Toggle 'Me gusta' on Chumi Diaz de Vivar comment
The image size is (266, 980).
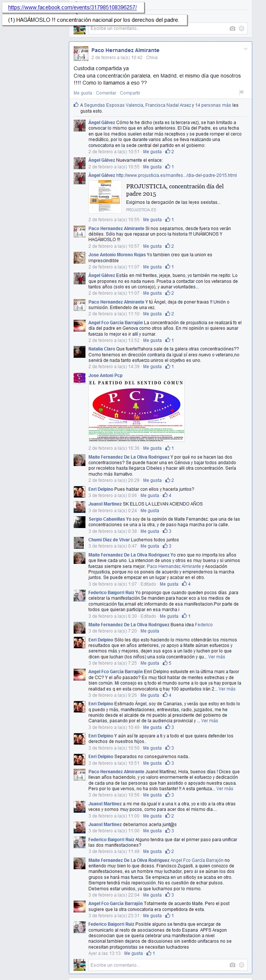150,546
